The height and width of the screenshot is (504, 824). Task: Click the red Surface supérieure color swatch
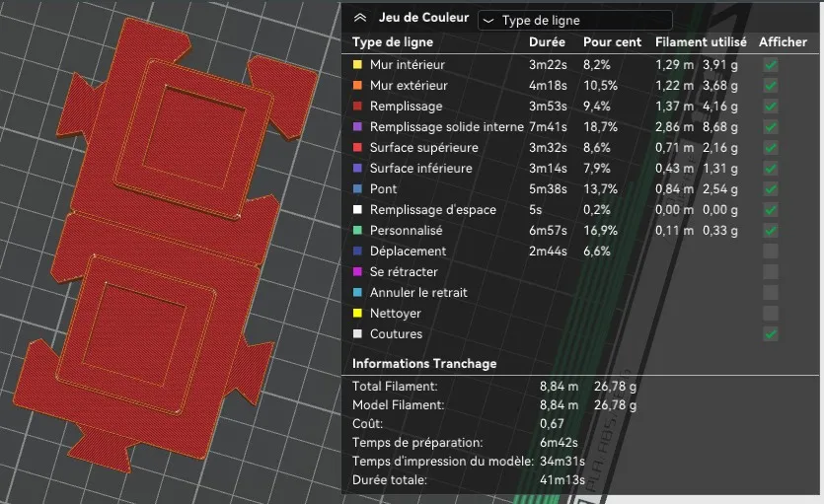tap(357, 148)
